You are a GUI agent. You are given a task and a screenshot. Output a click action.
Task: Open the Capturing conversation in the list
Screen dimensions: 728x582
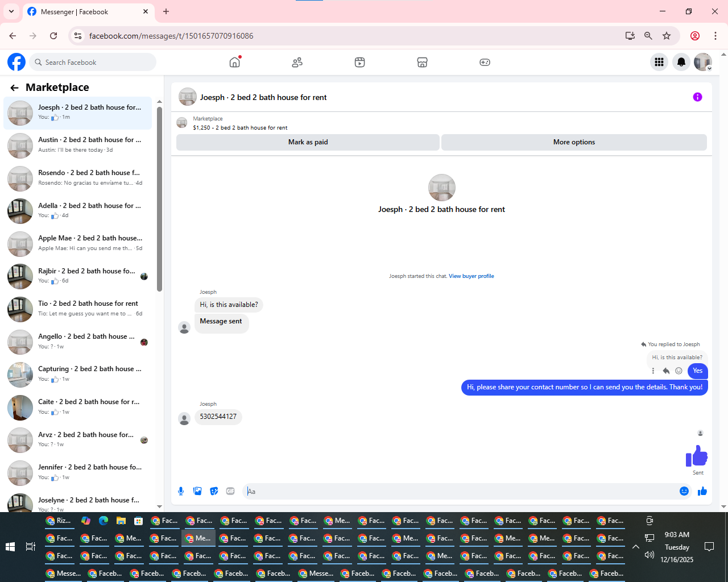pos(78,375)
